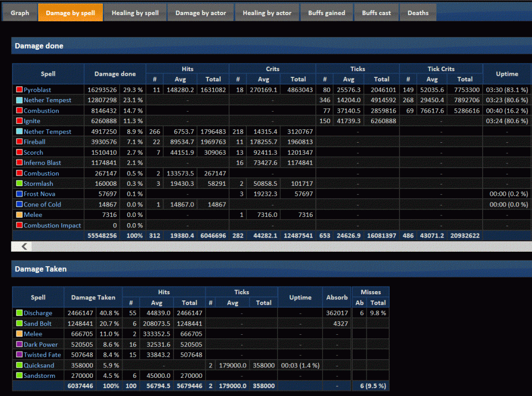Open the Discharge spell link
The height and width of the screenshot is (396, 532).
click(x=38, y=313)
